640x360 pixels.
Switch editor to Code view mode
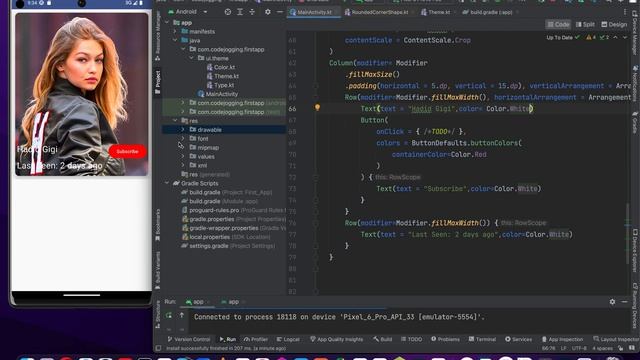558,24
